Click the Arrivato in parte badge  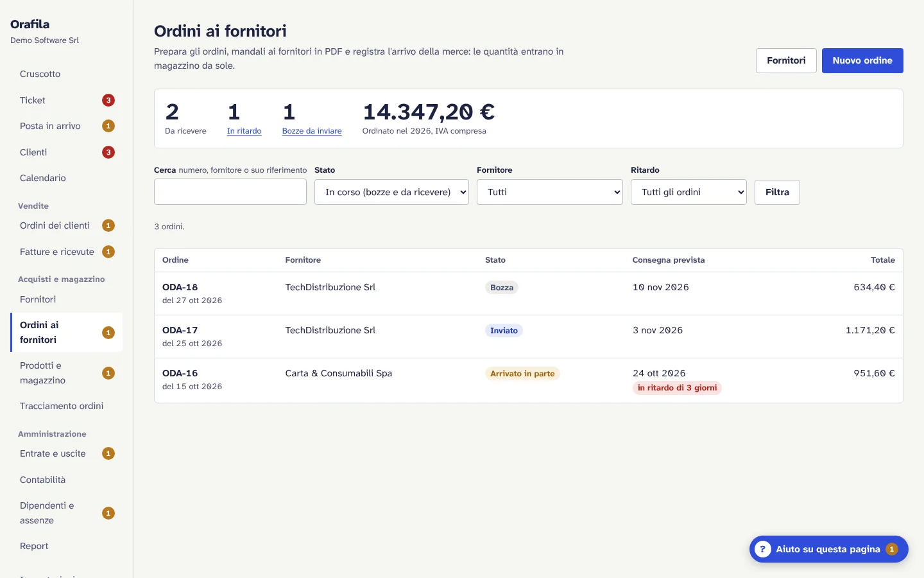pos(522,374)
